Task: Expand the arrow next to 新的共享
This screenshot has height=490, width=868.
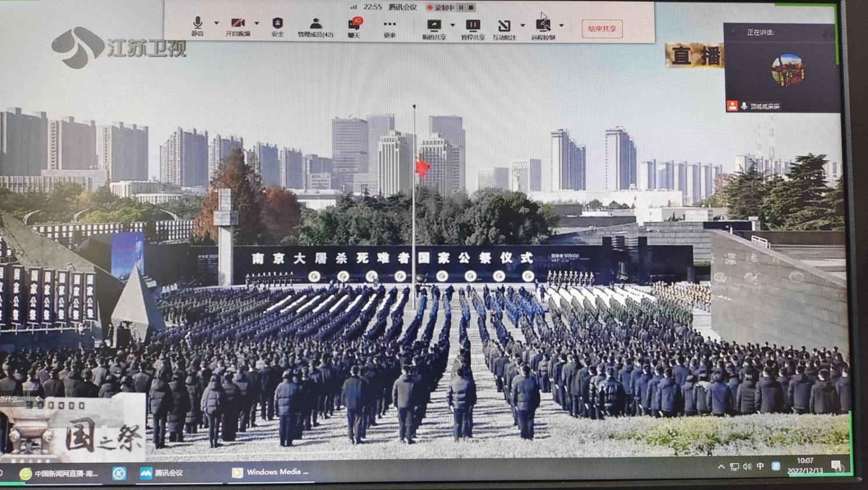Action: (453, 25)
